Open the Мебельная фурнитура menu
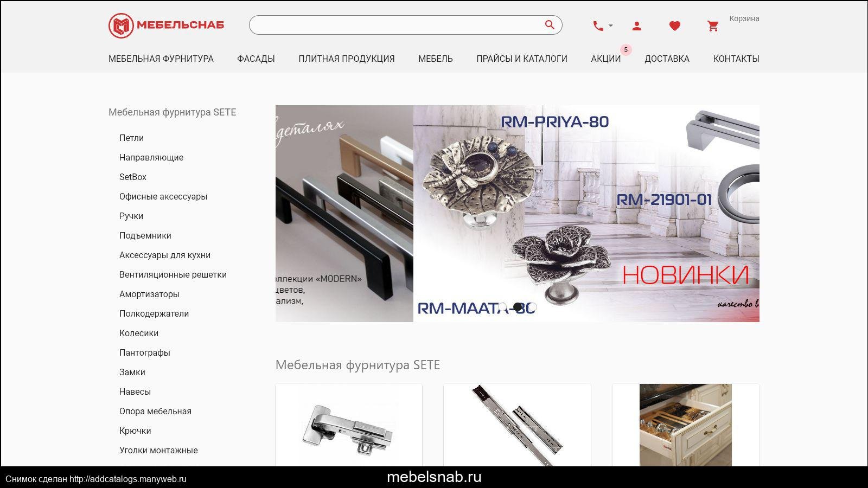This screenshot has height=488, width=868. coord(161,59)
